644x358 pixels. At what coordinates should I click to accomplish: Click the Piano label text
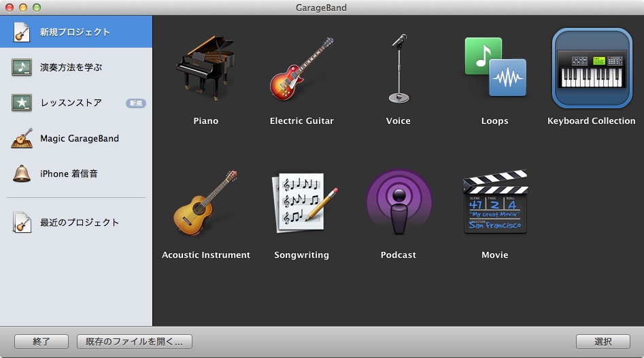[206, 121]
